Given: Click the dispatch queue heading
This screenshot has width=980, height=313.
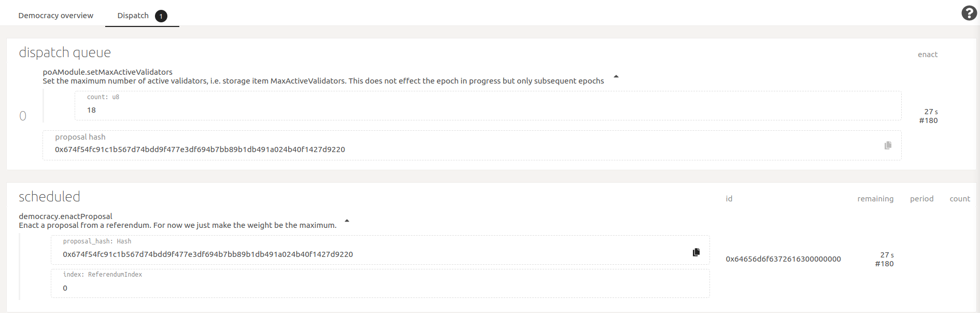Looking at the screenshot, I should (65, 52).
